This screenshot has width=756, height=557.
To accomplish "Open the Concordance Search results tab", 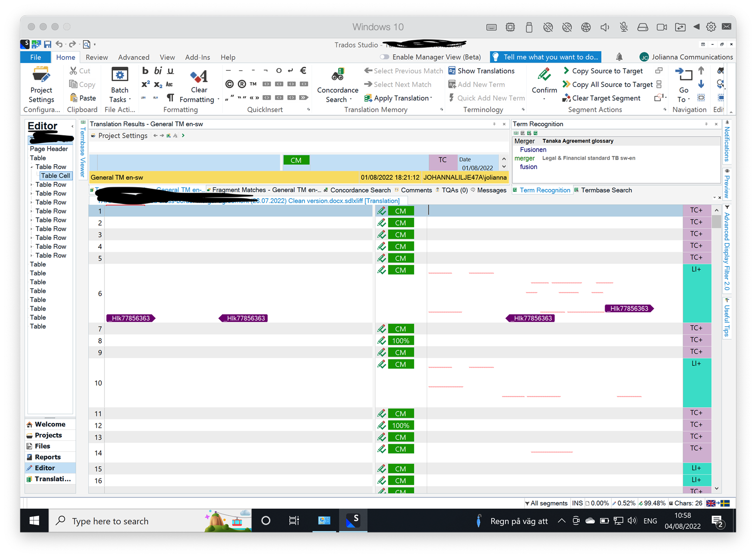I will point(357,190).
